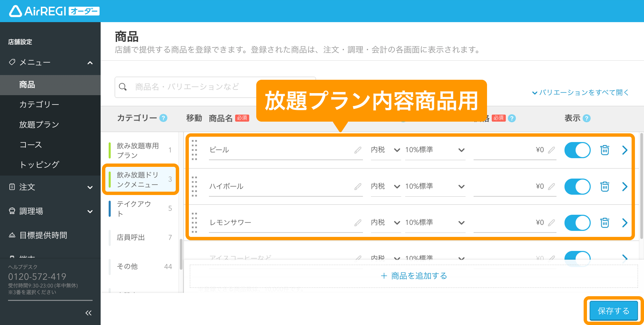Open 10%標準 tax rate dropdown for レモンサワー
Screen dimensions: 644x325
pyautogui.click(x=435, y=223)
